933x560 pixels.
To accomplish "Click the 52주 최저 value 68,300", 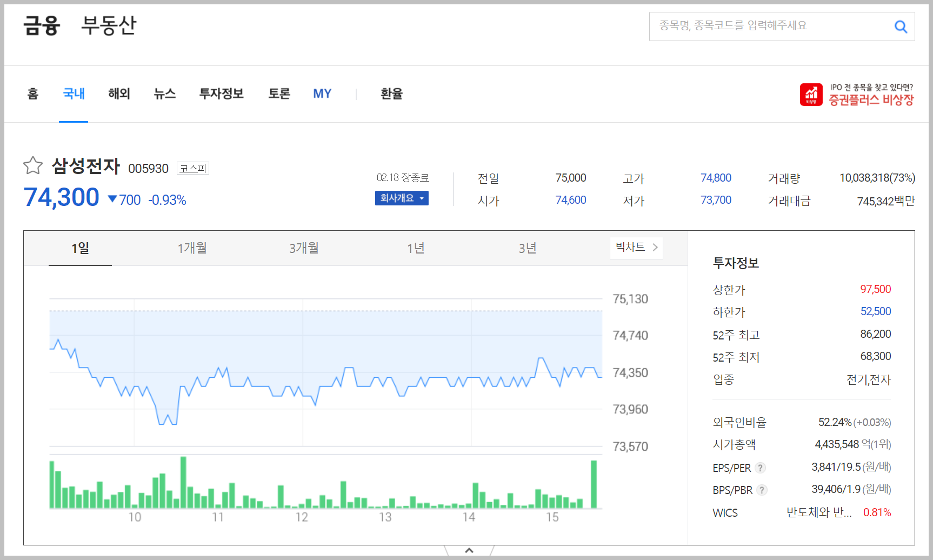I will pyautogui.click(x=876, y=356).
